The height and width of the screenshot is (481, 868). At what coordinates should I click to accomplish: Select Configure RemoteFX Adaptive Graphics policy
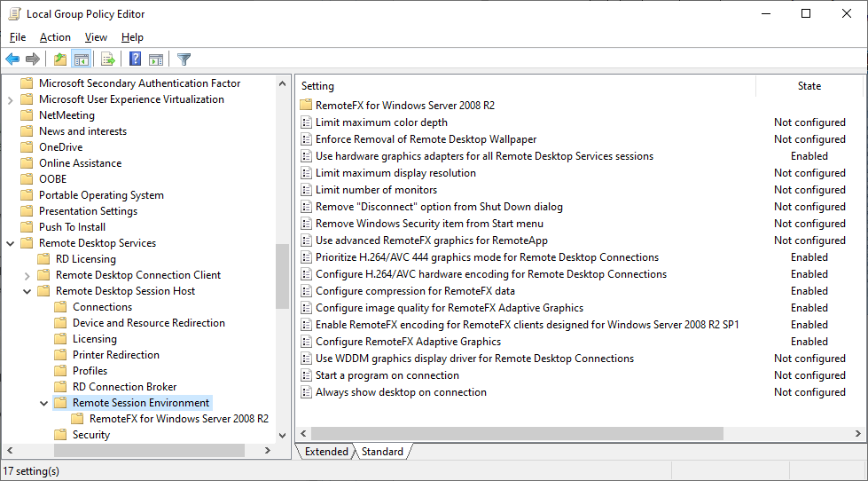tap(408, 342)
